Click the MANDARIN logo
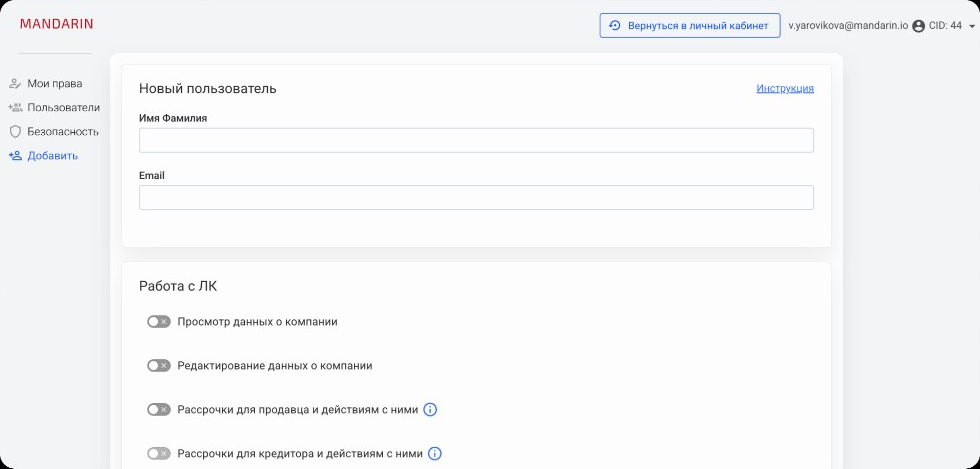This screenshot has width=980, height=469. click(x=56, y=24)
